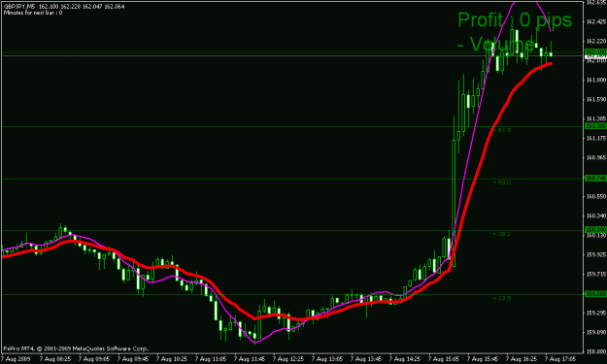Click the green 161.306 level tag
607x364 pixels.
coord(595,126)
